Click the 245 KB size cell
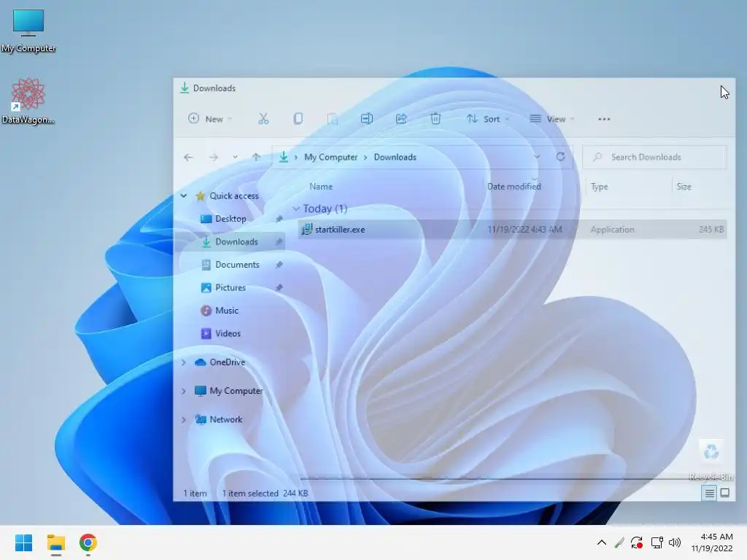The image size is (747, 560). tap(711, 230)
